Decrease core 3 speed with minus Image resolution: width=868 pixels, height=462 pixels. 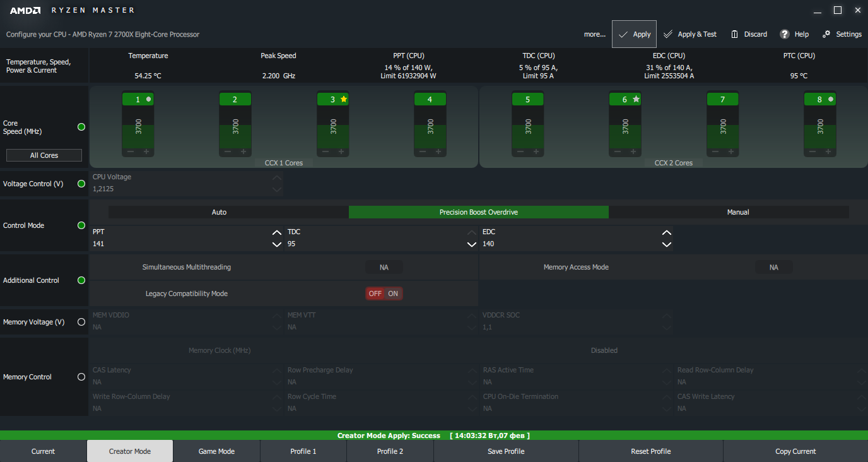coord(325,151)
